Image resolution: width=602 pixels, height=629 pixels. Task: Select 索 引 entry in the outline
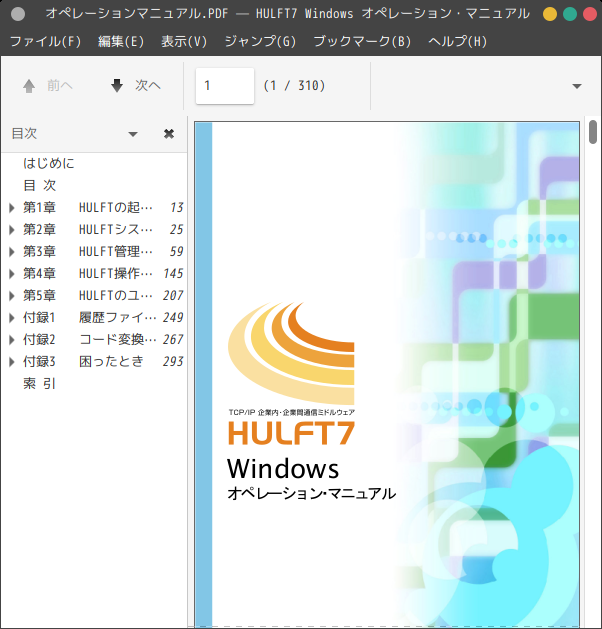[x=40, y=384]
